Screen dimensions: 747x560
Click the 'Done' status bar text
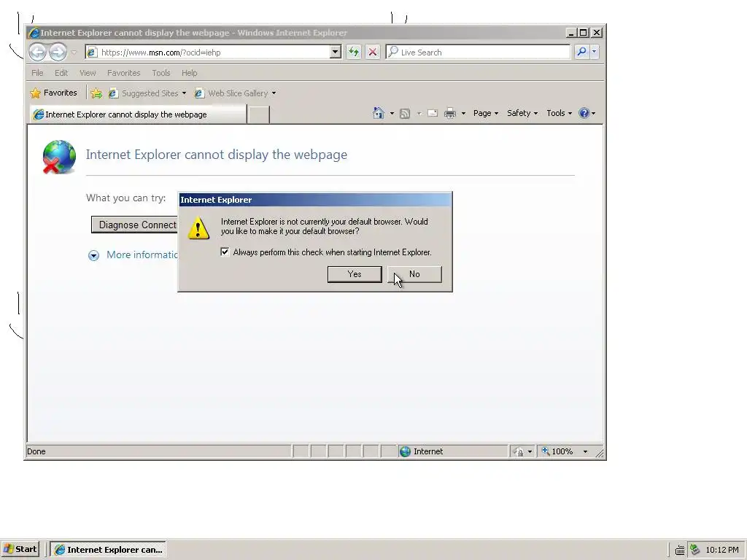[36, 451]
